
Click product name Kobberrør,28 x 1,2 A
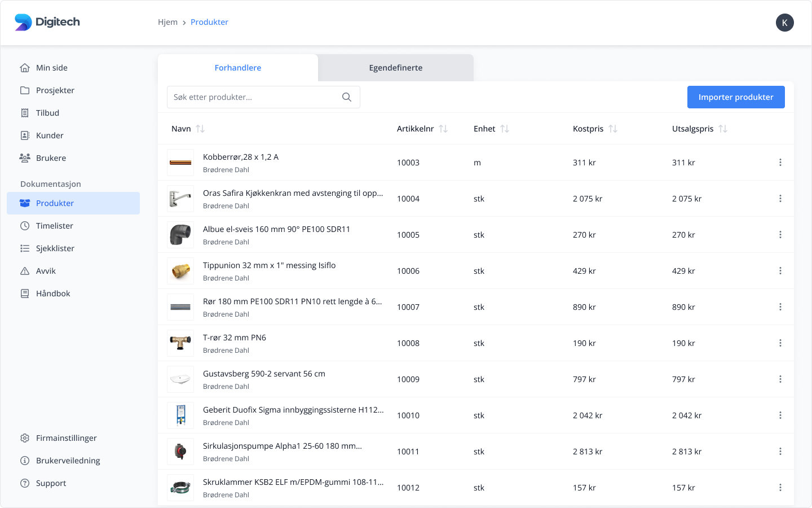tap(241, 157)
